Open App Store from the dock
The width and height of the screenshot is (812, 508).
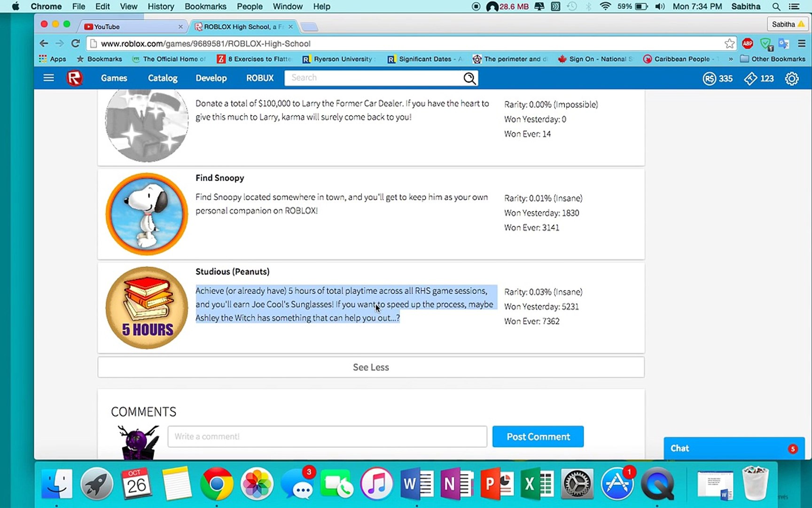point(617,484)
